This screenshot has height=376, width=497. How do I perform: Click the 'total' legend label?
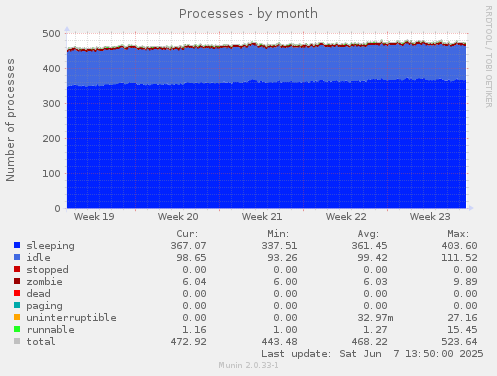pos(41,342)
